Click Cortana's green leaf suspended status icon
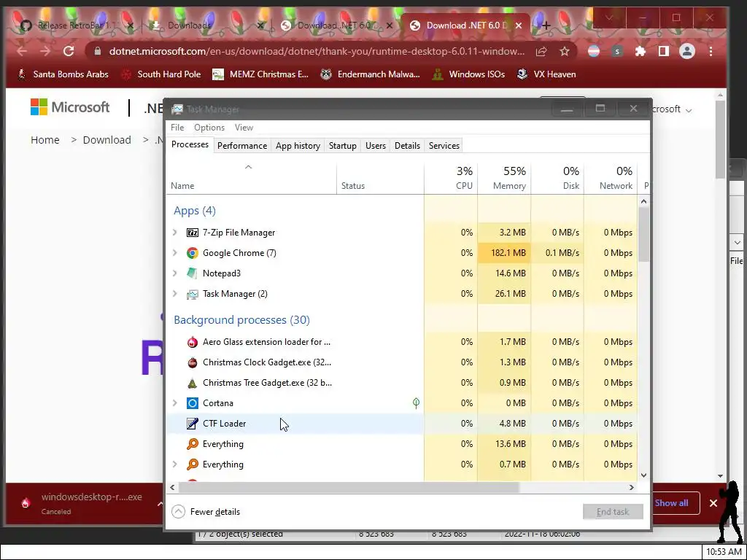Viewport: 747px width, 560px height. click(x=416, y=403)
